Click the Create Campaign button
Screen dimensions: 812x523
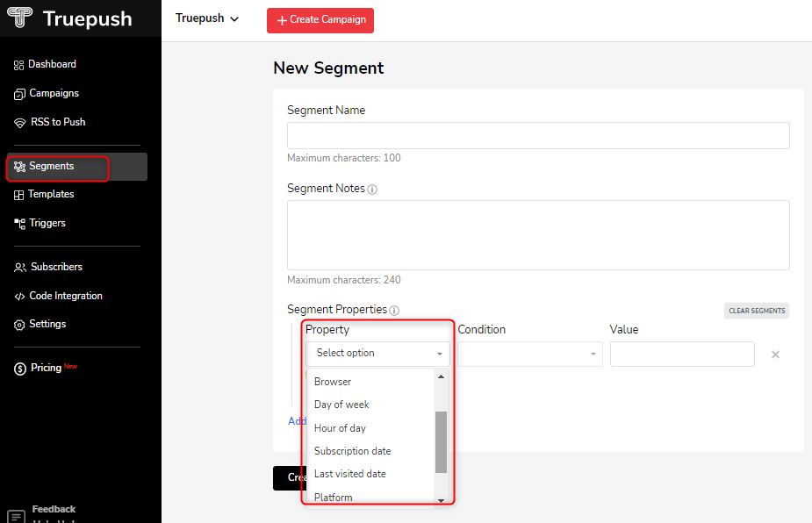320,20
